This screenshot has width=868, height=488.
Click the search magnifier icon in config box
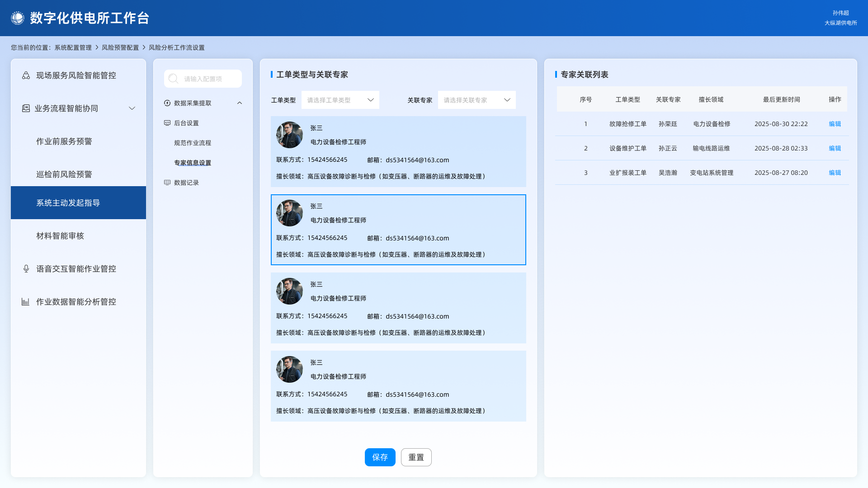(x=173, y=79)
